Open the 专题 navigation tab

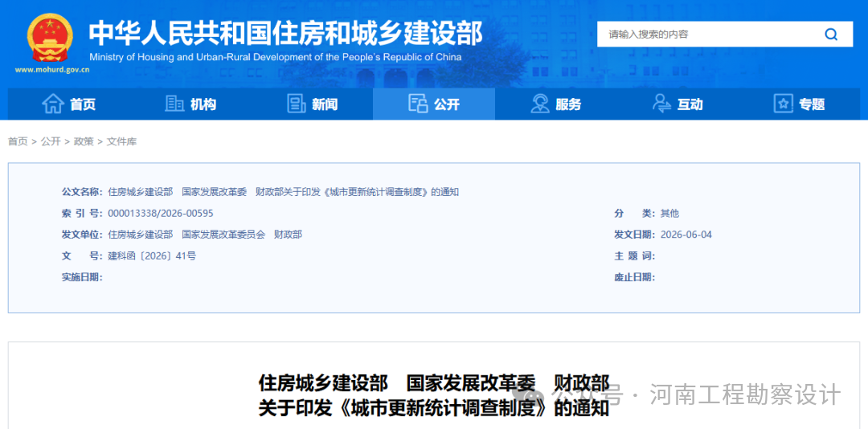800,104
